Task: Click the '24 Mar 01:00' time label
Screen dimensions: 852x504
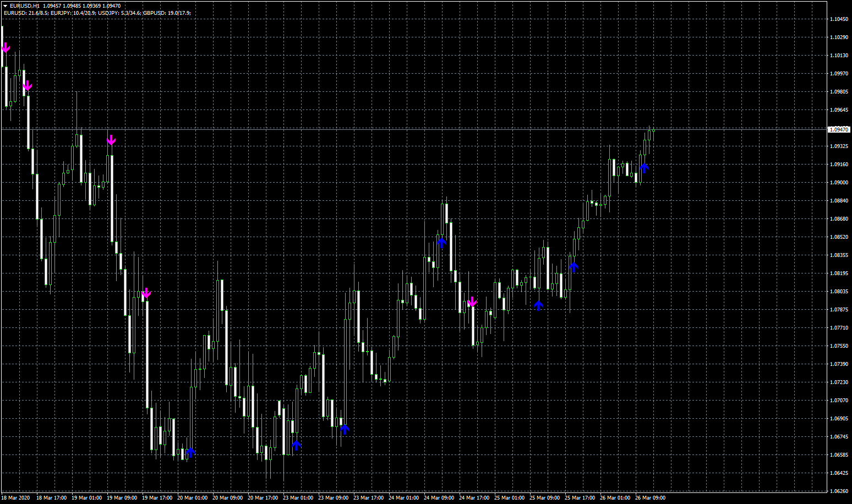Action: pos(403,498)
